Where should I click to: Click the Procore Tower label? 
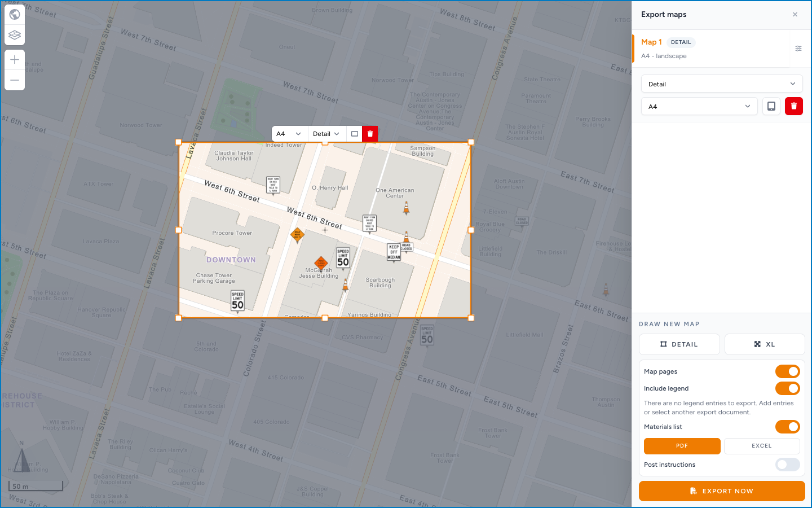pyautogui.click(x=232, y=233)
